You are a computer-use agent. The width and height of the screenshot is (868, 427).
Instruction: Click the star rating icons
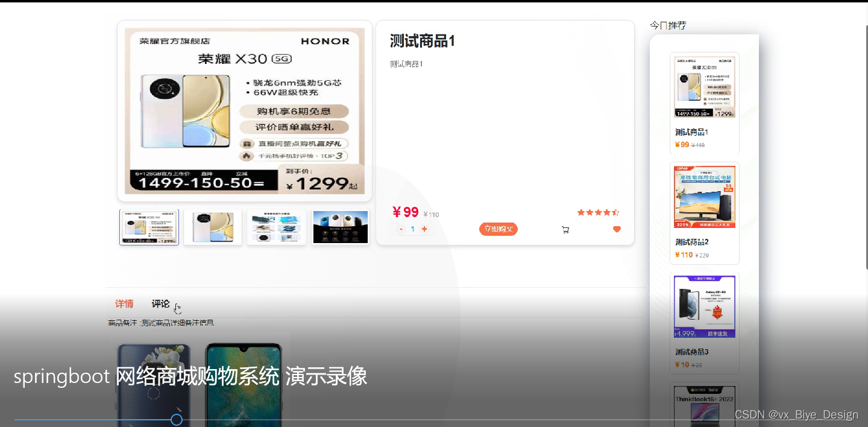click(598, 212)
